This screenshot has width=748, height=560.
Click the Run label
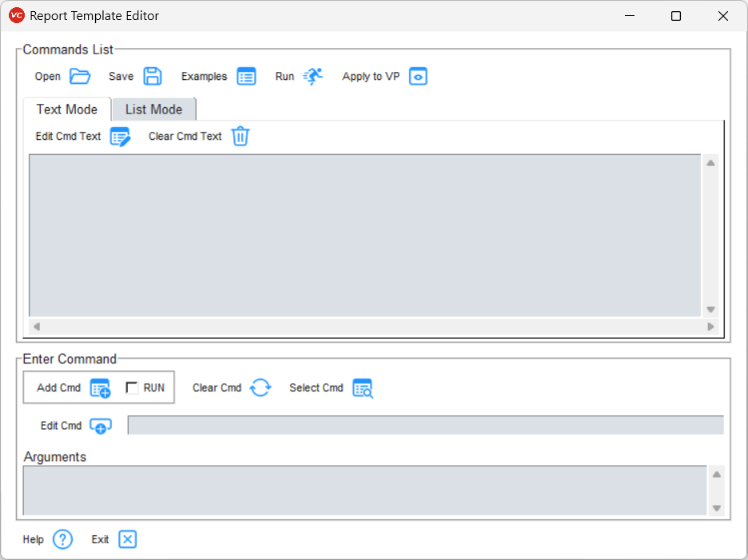coord(284,77)
